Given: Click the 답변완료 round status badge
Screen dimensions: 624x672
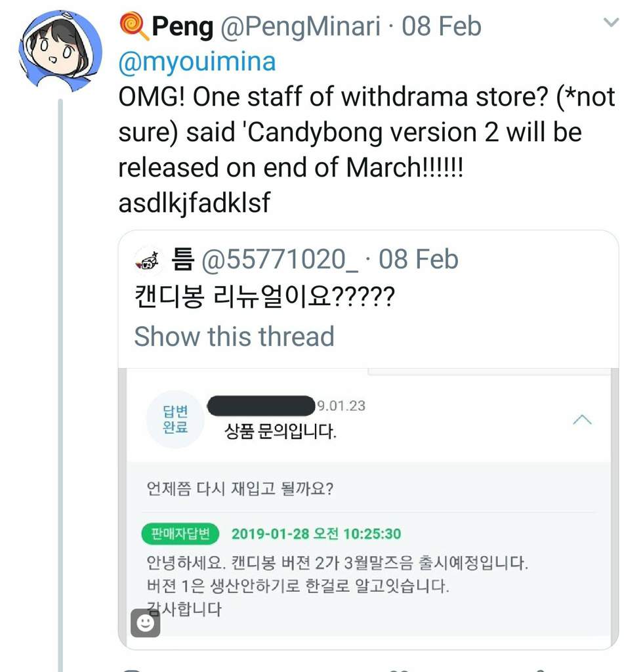Looking at the screenshot, I should tap(175, 419).
